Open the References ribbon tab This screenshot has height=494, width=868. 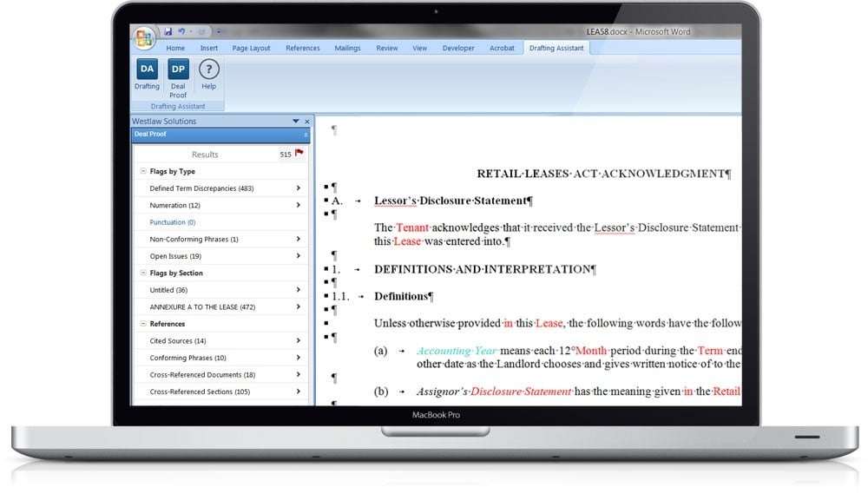pos(303,48)
